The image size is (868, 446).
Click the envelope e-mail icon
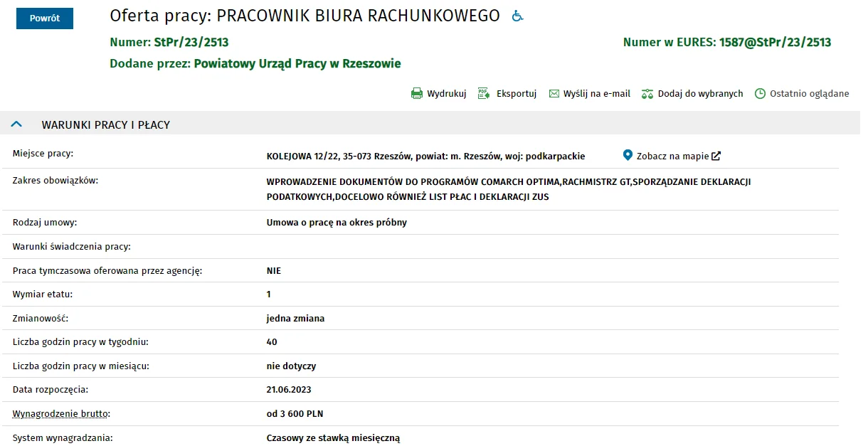(554, 94)
